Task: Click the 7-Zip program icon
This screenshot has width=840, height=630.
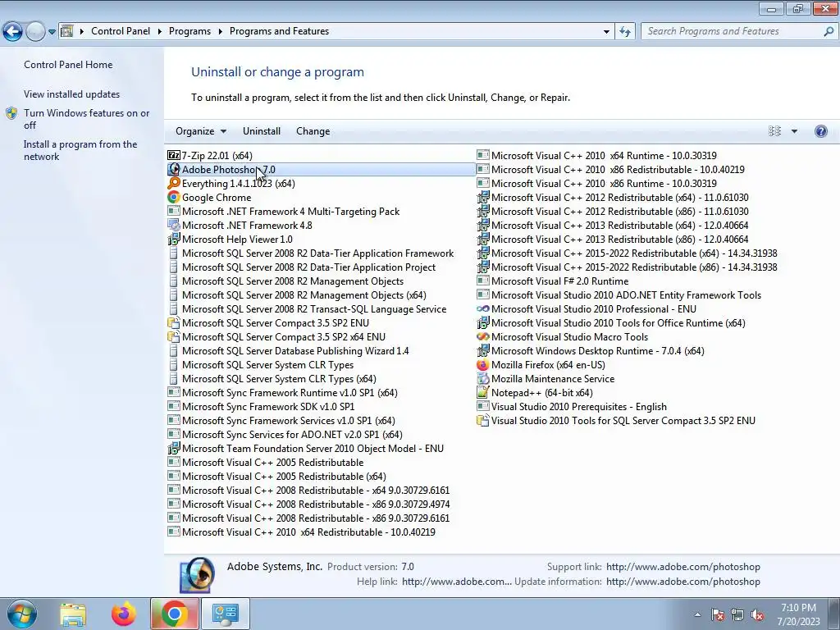Action: point(174,156)
